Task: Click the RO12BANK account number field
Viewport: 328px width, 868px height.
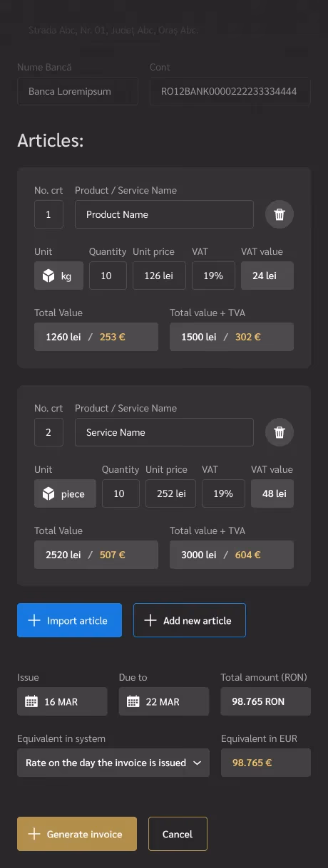Action: pyautogui.click(x=230, y=91)
